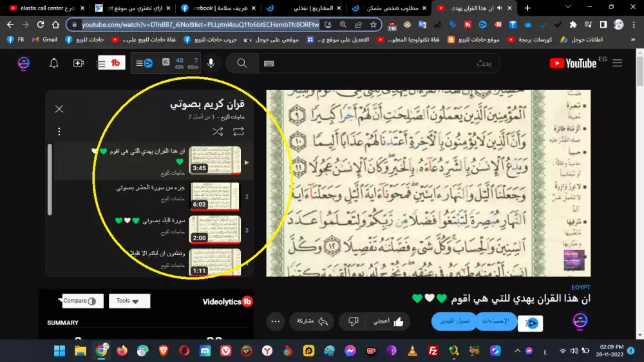
Task: Close the playlist panel with the X icon
Action: tap(59, 109)
